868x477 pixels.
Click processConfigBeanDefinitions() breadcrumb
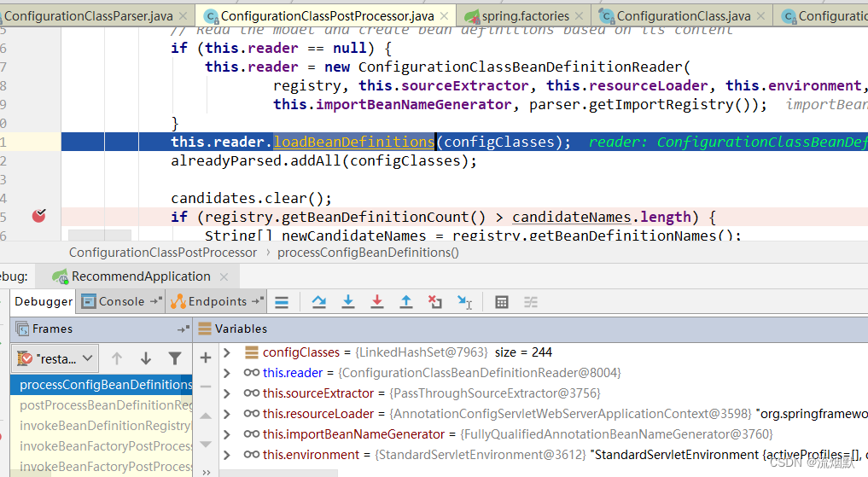pyautogui.click(x=368, y=253)
